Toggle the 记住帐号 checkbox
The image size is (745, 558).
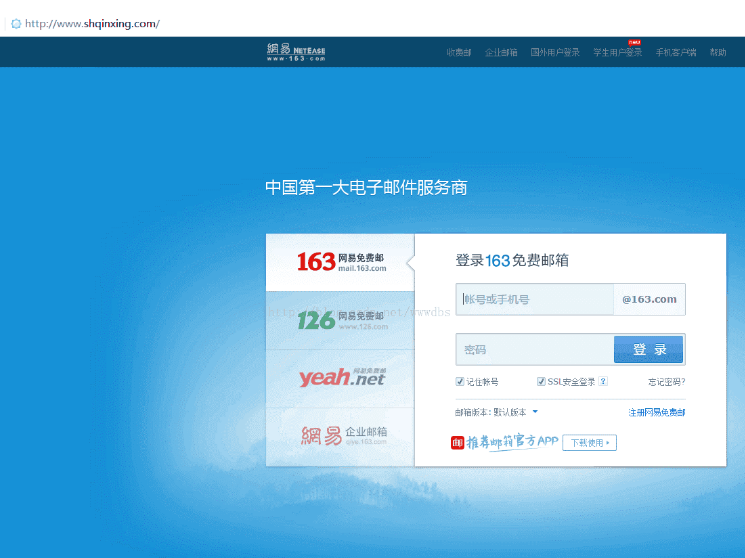coord(459,381)
